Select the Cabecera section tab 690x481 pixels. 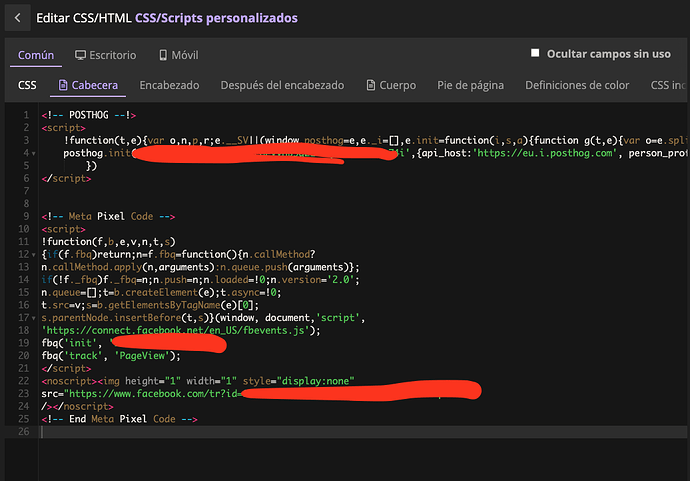point(88,85)
